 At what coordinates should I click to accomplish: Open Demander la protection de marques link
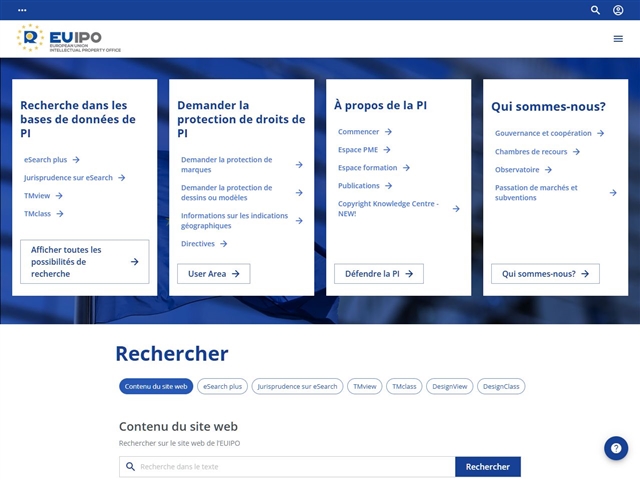(227, 164)
